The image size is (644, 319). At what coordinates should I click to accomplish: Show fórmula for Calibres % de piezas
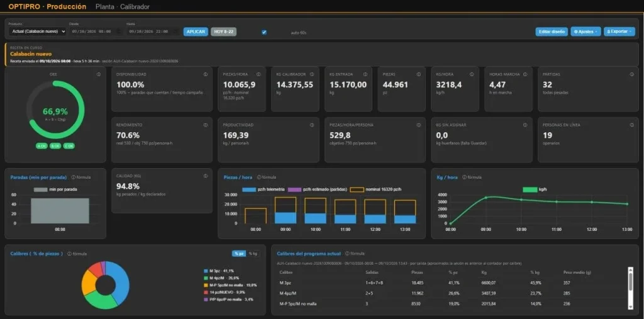pos(77,254)
